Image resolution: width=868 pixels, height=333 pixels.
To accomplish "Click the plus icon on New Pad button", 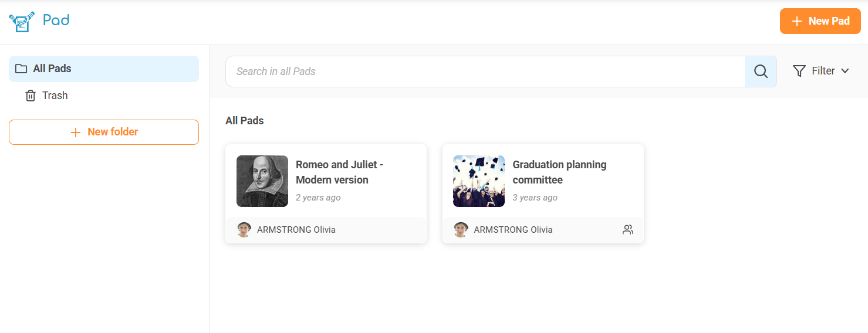I will coord(796,21).
